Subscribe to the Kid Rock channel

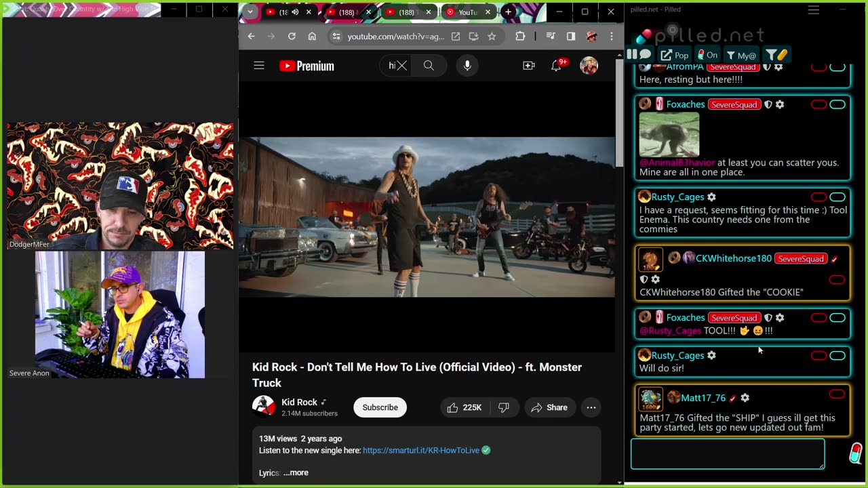pyautogui.click(x=380, y=407)
